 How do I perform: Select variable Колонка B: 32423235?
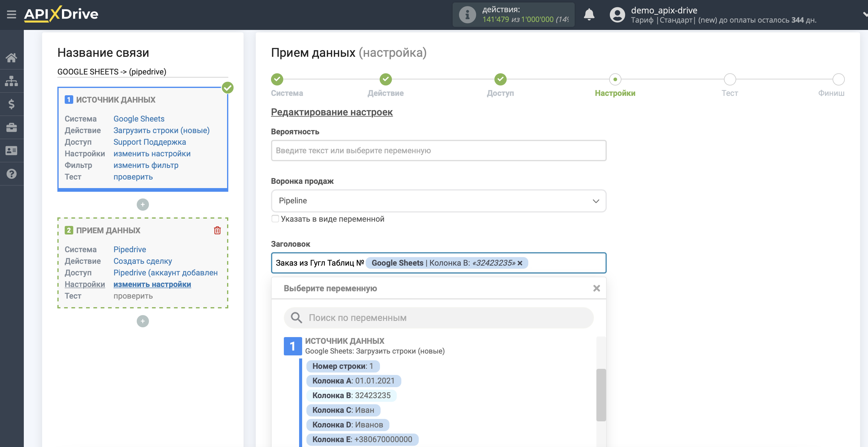pyautogui.click(x=352, y=395)
